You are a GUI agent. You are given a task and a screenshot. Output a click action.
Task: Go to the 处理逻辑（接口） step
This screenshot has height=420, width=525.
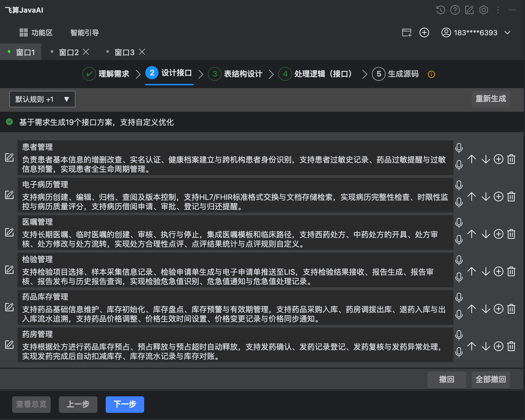pos(316,74)
